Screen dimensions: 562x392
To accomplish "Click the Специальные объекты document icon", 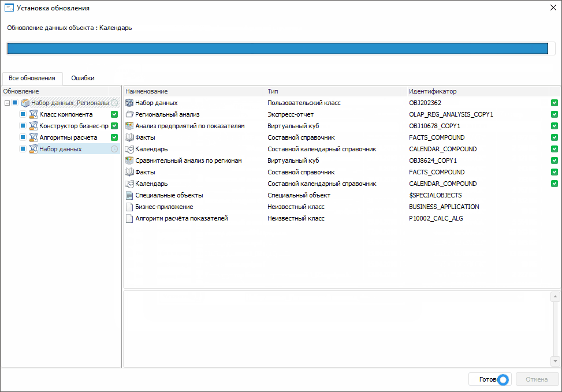I will pyautogui.click(x=129, y=195).
